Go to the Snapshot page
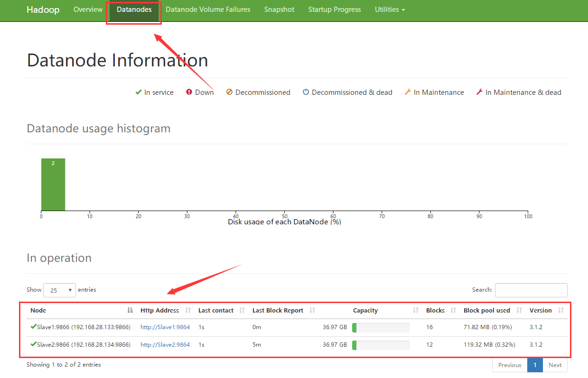The width and height of the screenshot is (588, 378). pyautogui.click(x=279, y=9)
